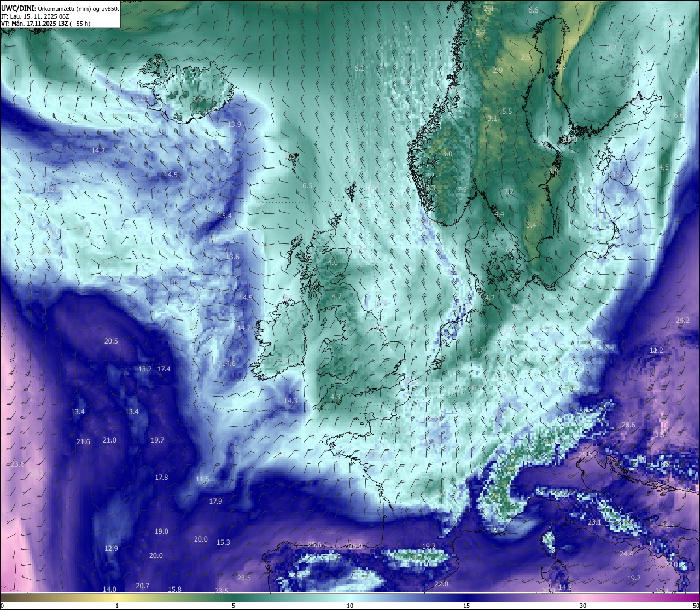Click the 22.0 value over eastern Spain
Viewport: 700px width, 610px height.
coord(441,584)
